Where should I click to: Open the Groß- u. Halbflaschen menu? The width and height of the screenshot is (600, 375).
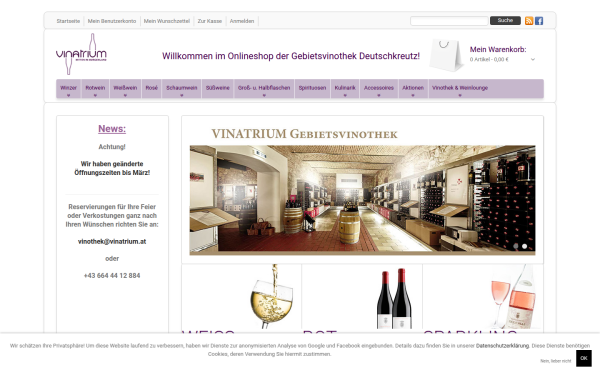click(x=264, y=88)
